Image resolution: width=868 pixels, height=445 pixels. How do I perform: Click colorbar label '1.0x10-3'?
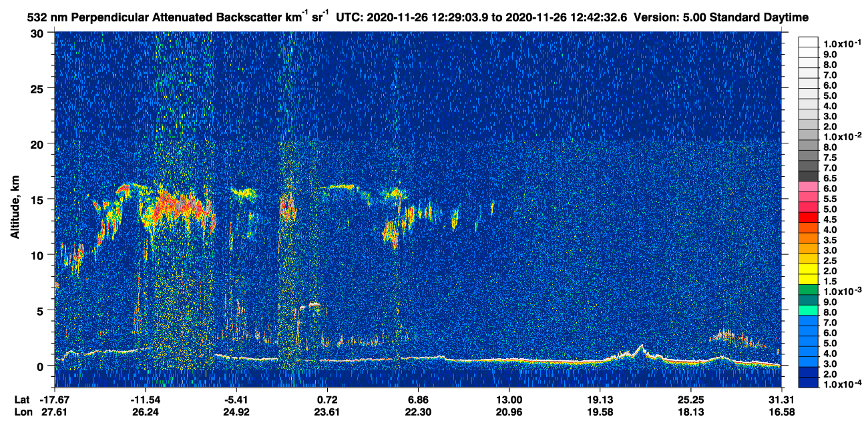click(x=841, y=291)
